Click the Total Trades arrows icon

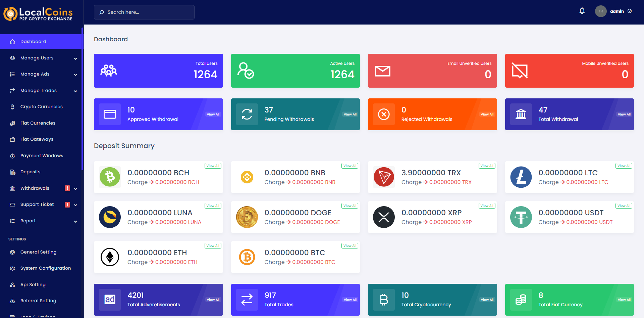pos(247,300)
